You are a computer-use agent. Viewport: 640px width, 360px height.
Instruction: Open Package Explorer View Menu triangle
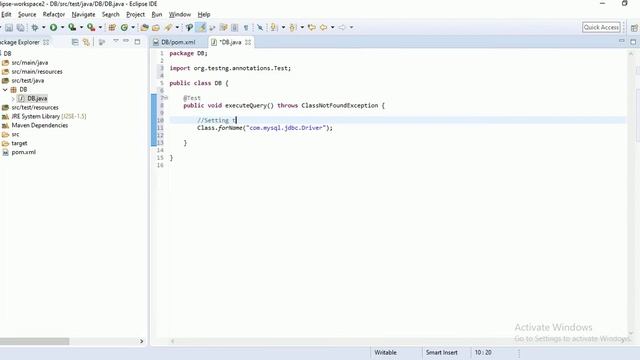click(116, 41)
